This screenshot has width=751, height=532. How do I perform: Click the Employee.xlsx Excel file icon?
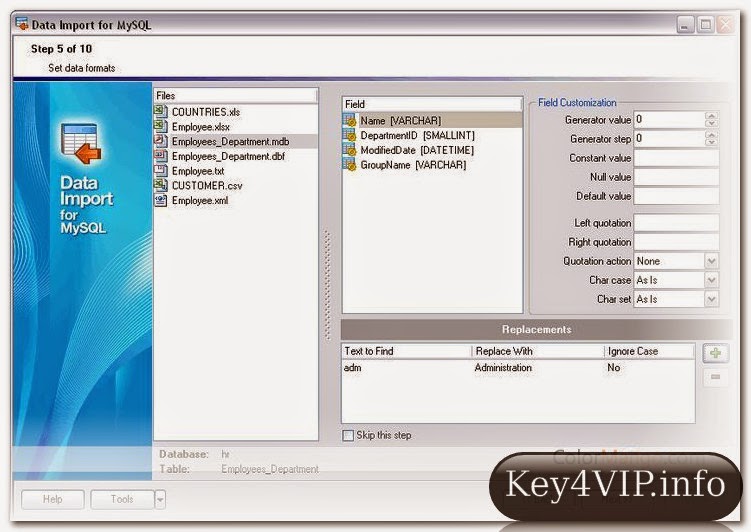click(160, 126)
